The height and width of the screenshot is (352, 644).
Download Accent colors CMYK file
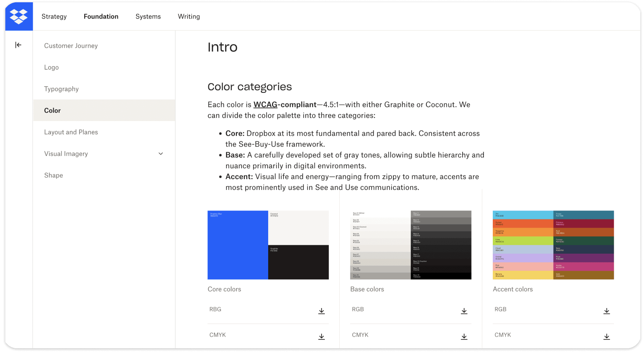(607, 337)
